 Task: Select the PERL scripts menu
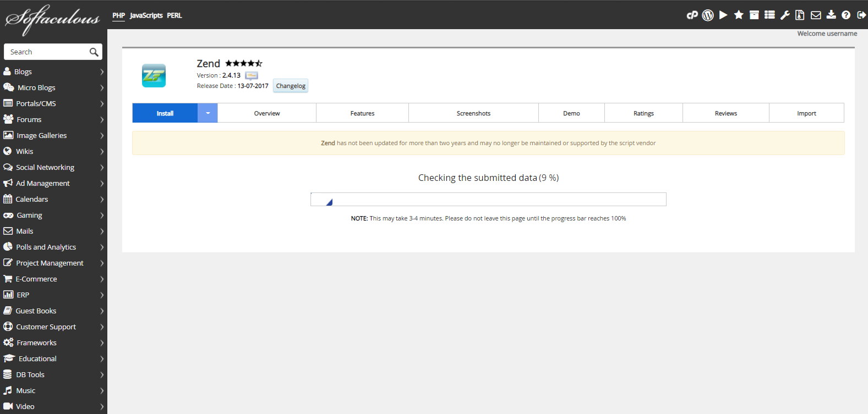click(x=174, y=15)
